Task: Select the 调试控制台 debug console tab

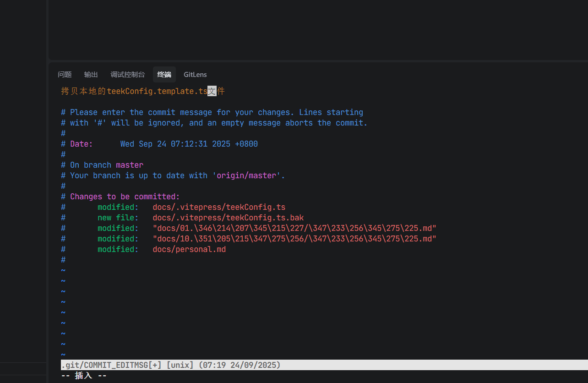Action: [x=127, y=75]
